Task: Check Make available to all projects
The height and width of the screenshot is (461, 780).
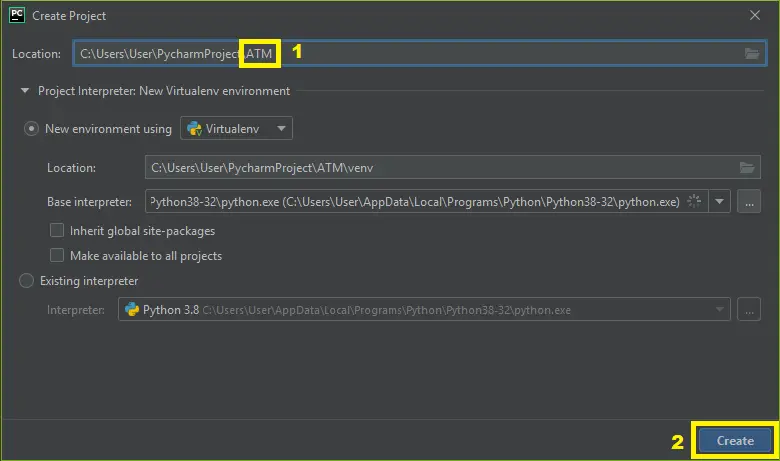Action: pyautogui.click(x=57, y=255)
